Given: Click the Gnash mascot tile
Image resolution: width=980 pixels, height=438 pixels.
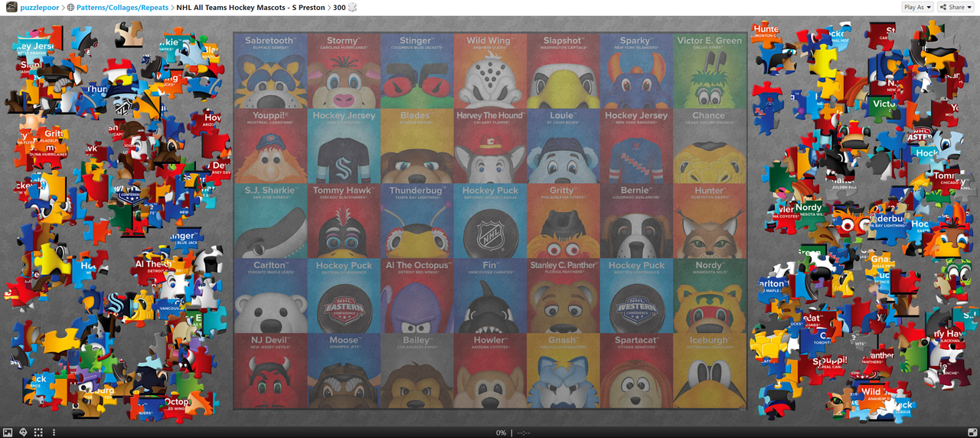Looking at the screenshot, I should coord(563,371).
